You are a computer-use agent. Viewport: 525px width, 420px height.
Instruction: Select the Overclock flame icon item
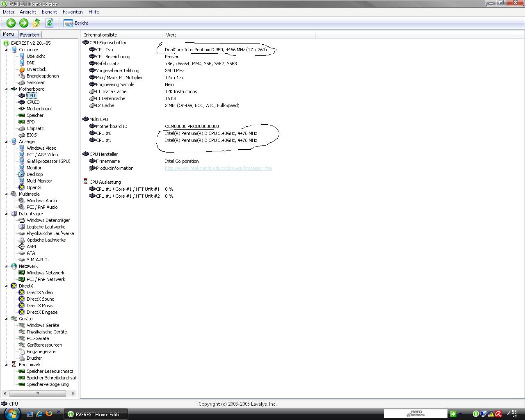click(32, 69)
